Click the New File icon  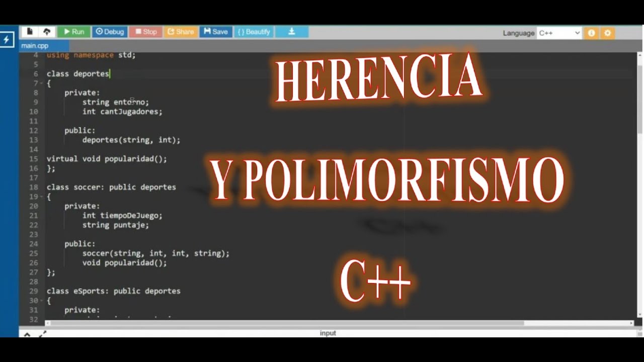[30, 32]
